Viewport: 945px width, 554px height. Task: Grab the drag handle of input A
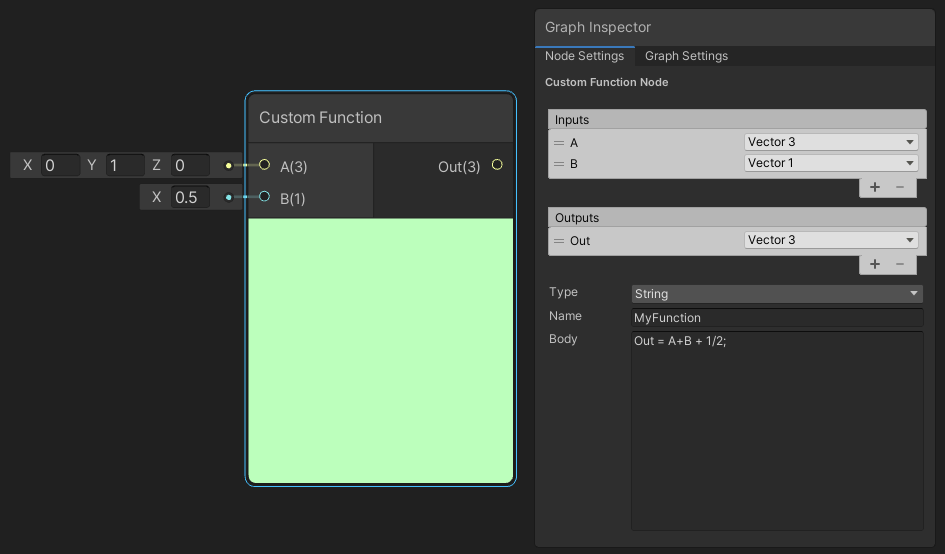click(x=559, y=143)
